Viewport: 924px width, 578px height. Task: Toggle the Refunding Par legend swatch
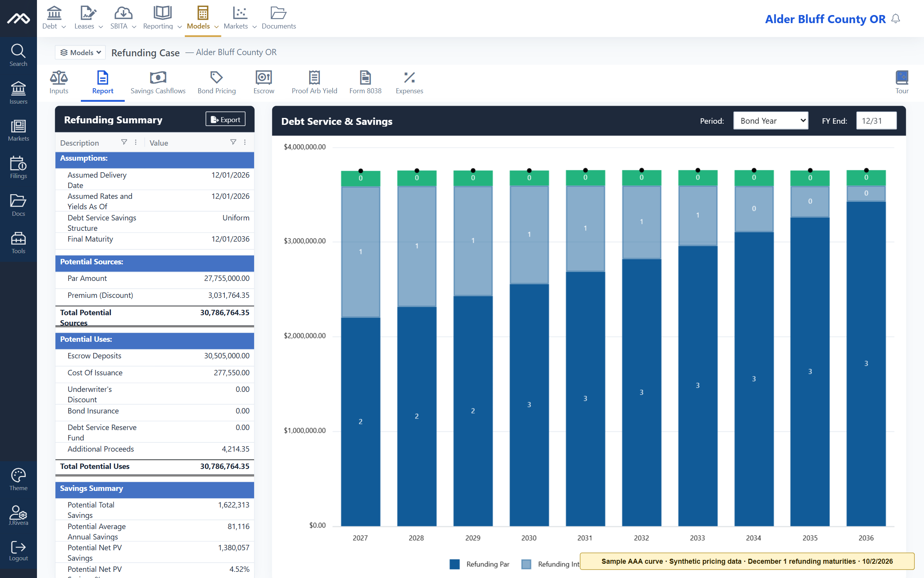click(x=455, y=564)
